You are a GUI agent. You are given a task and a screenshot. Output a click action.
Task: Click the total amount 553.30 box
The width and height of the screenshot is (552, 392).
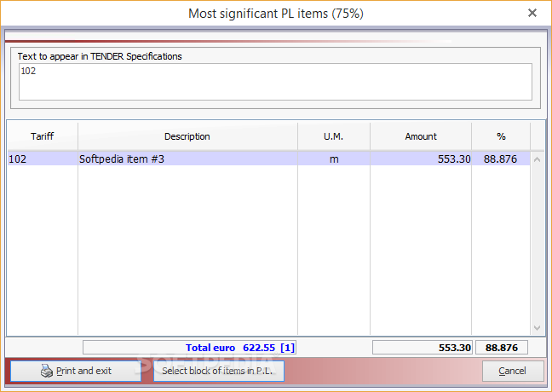[423, 348]
